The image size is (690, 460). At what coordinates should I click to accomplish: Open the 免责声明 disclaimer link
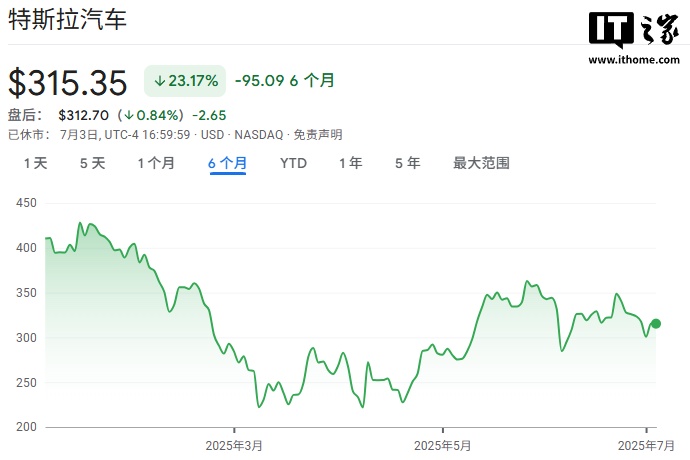318,135
